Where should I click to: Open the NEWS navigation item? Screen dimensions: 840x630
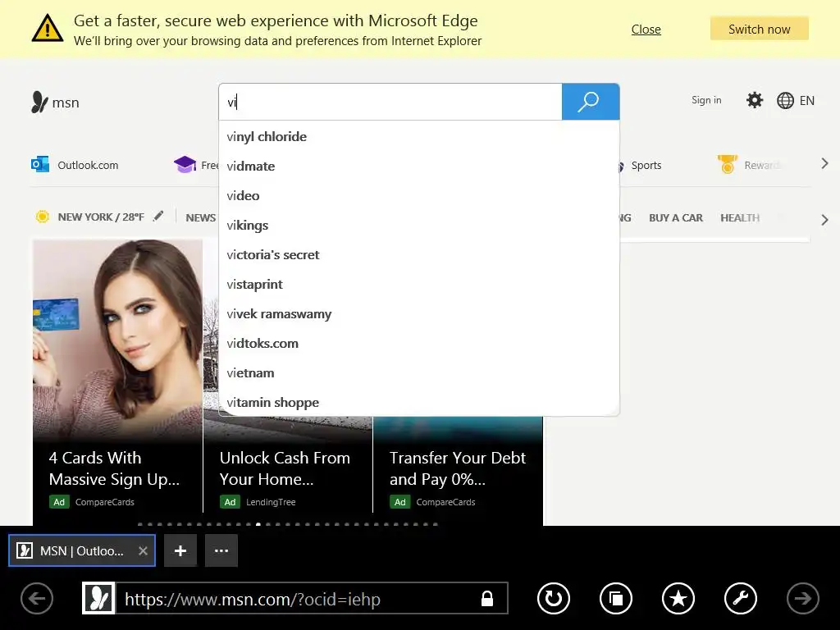[200, 217]
